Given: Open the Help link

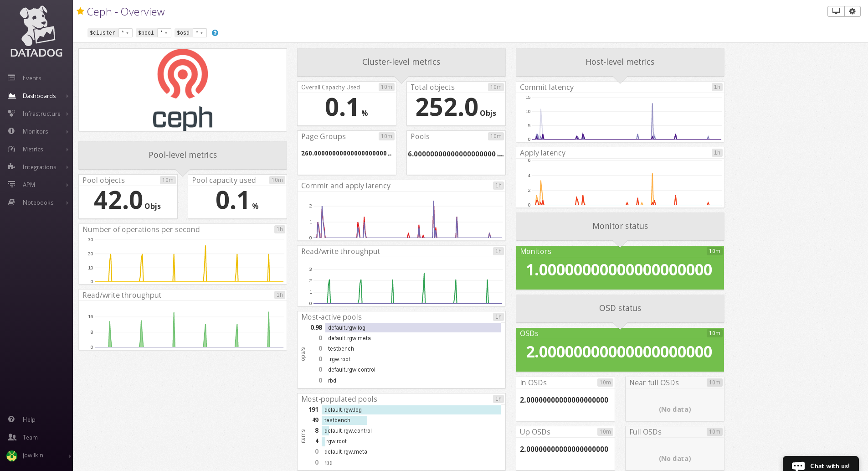Looking at the screenshot, I should [x=29, y=419].
